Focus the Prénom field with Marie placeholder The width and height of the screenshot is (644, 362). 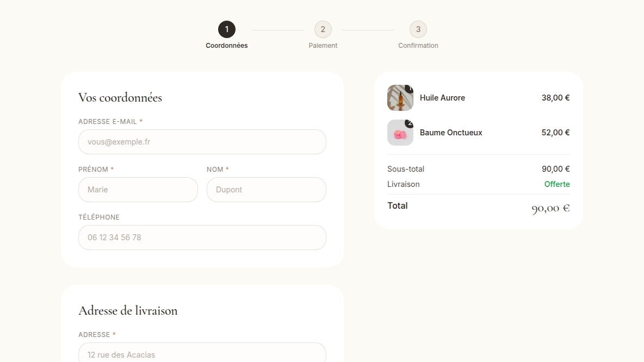click(138, 190)
